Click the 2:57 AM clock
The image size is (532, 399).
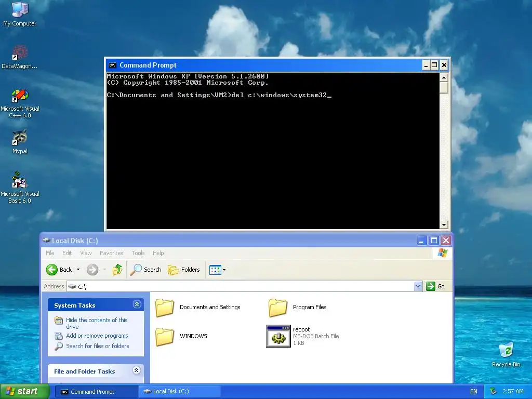coord(513,392)
